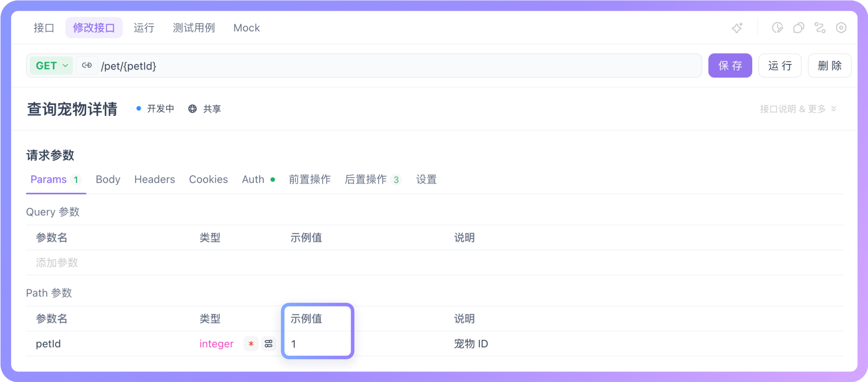Viewport: 868px width, 382px height.
Task: Click the 运行 button beside the URL
Action: [x=780, y=65]
